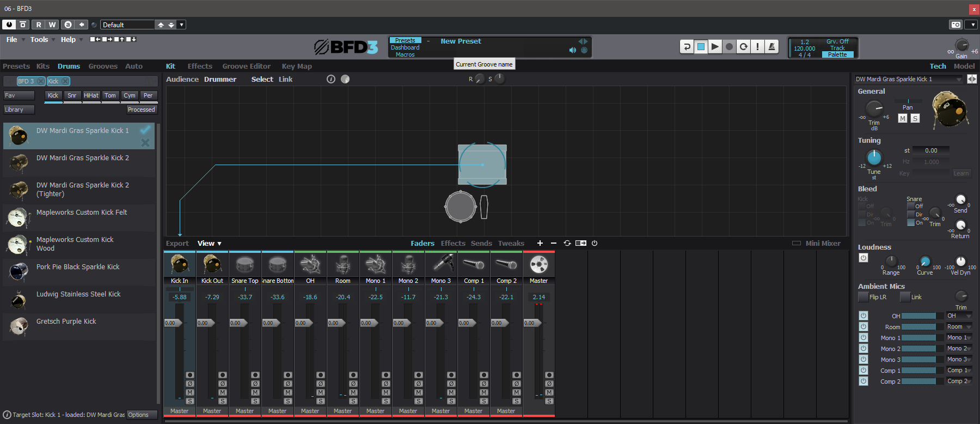Click the Options button in status bar
Viewport: 980px width, 424px height.
pyautogui.click(x=142, y=415)
